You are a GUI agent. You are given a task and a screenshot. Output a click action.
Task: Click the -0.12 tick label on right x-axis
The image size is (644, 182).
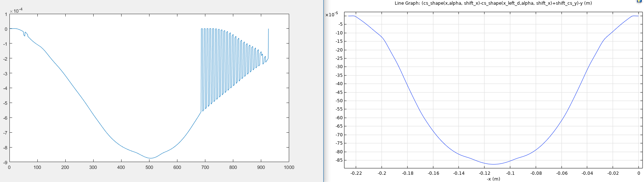point(484,173)
